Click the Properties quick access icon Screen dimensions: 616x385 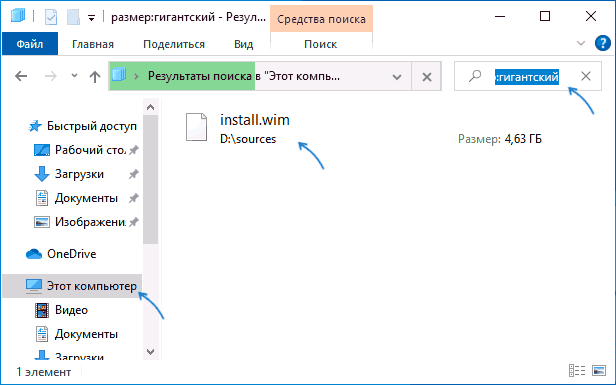51,17
